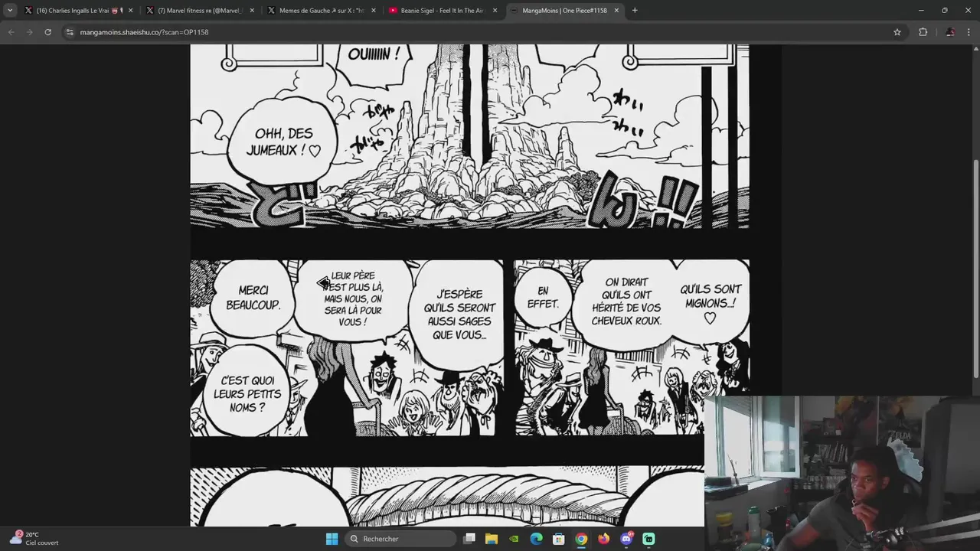
Task: Switch to the Marvel fitness tab
Action: (x=199, y=11)
